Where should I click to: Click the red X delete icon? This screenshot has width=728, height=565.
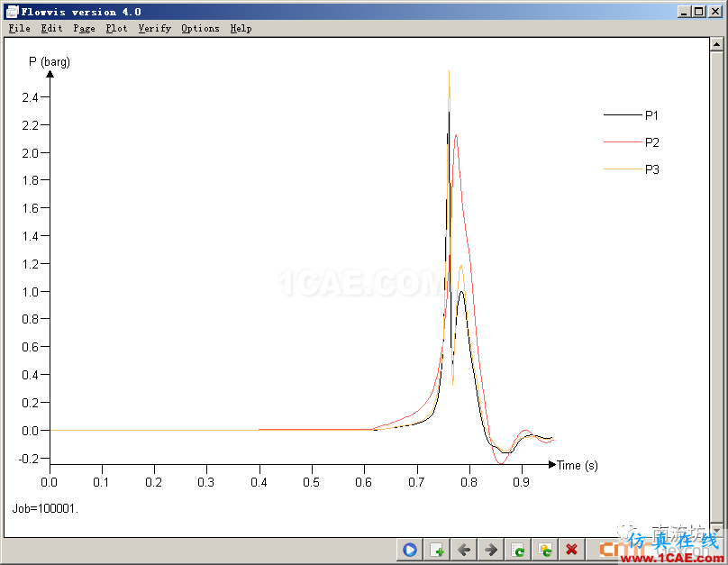point(571,550)
